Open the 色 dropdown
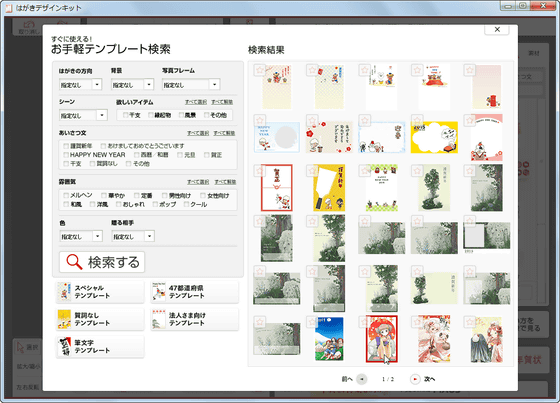 pyautogui.click(x=81, y=236)
